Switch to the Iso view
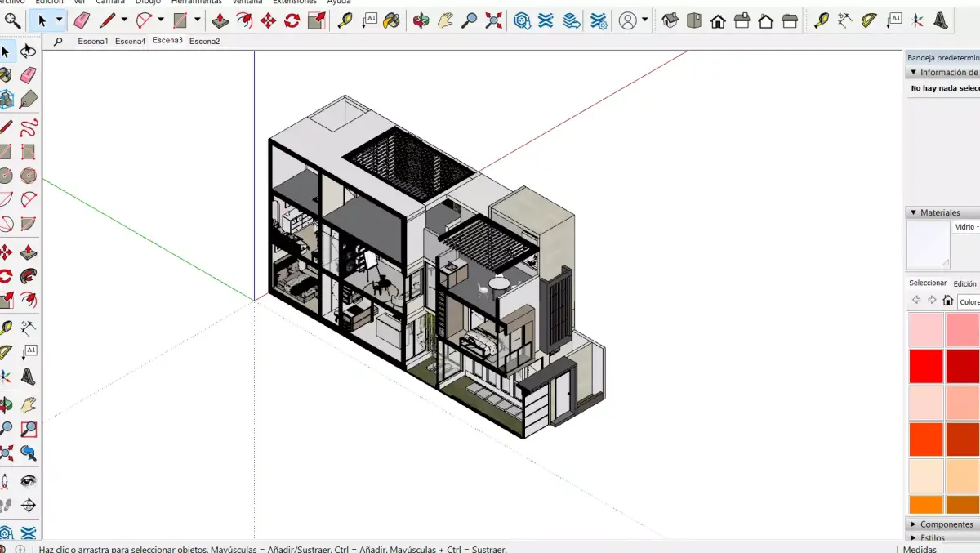 670,20
